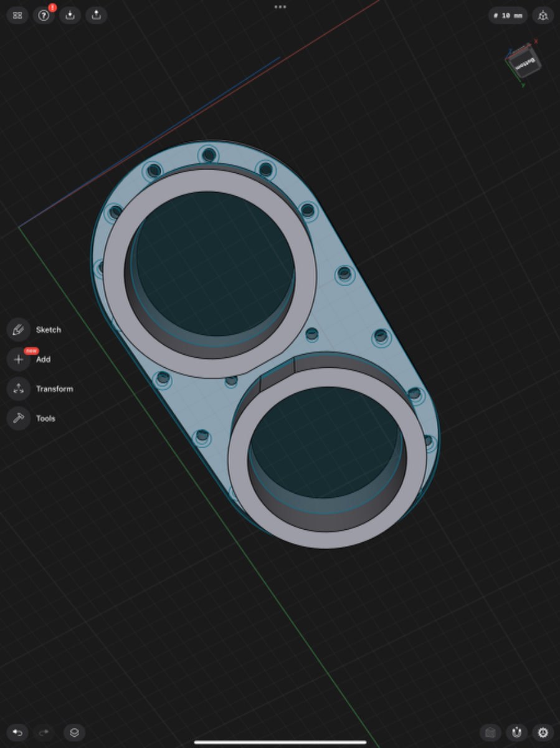
Task: Open the items layers panel
Action: pyautogui.click(x=74, y=732)
